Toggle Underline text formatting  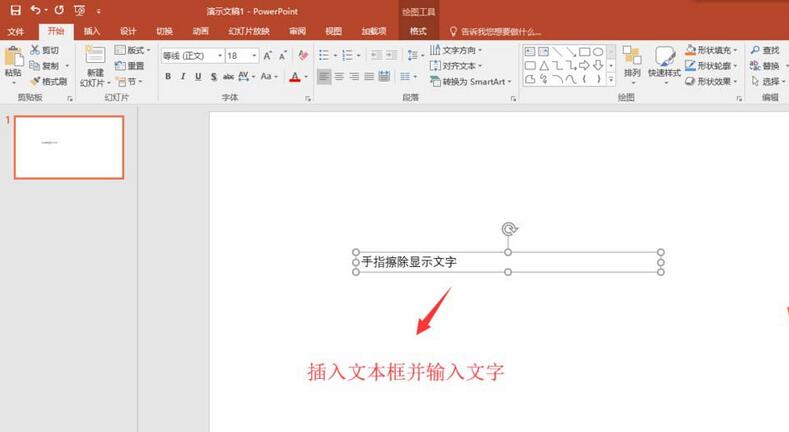[198, 77]
